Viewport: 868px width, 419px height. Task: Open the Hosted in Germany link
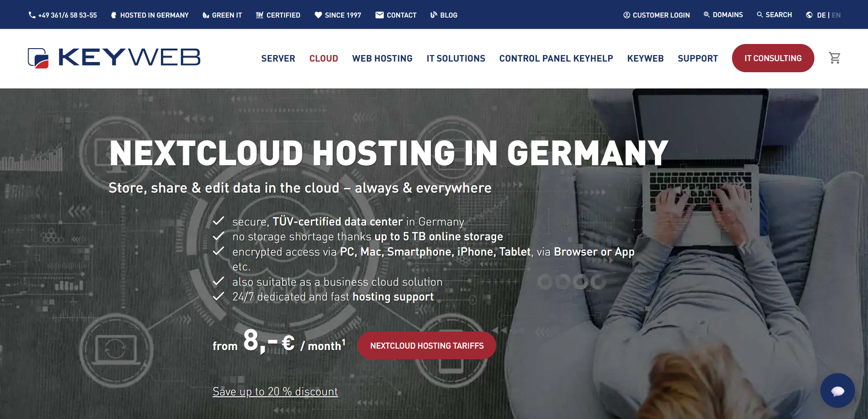coord(154,15)
